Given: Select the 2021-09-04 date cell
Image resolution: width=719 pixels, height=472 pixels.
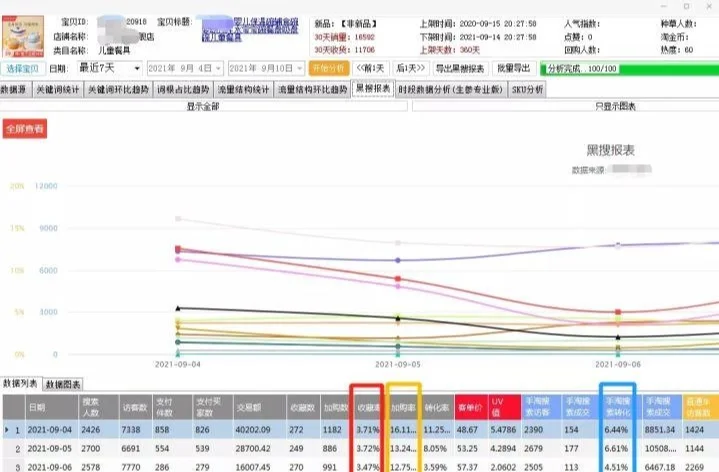Looking at the screenshot, I should coord(51,430).
